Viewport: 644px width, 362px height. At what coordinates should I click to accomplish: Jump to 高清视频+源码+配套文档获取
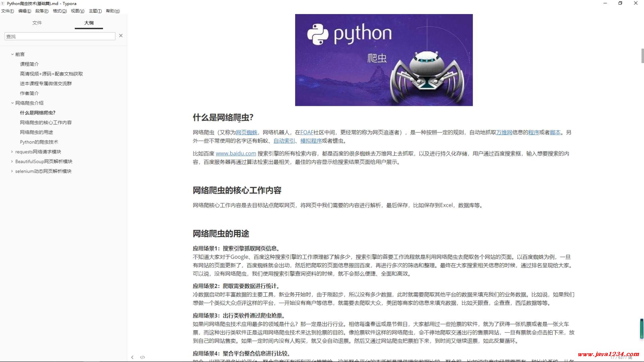point(51,74)
